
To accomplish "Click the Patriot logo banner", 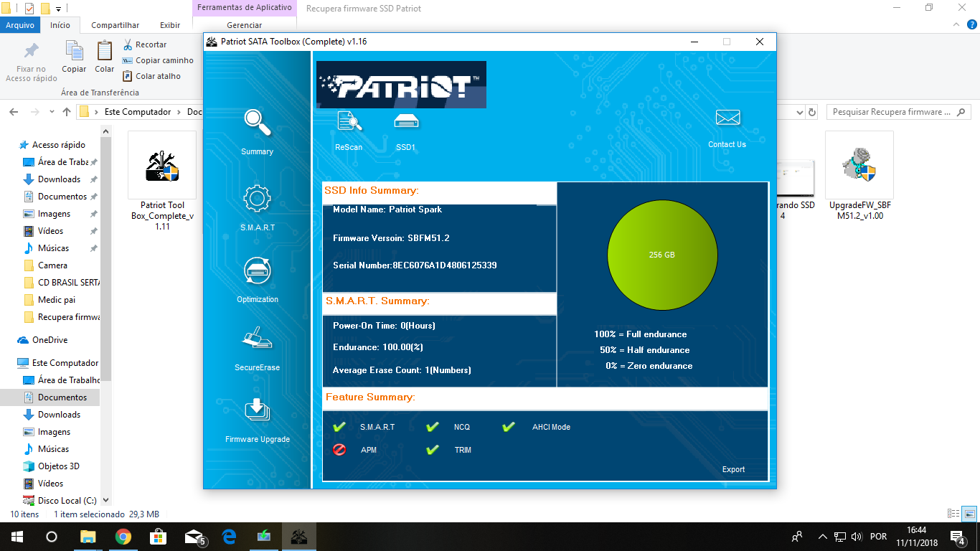I will (401, 85).
